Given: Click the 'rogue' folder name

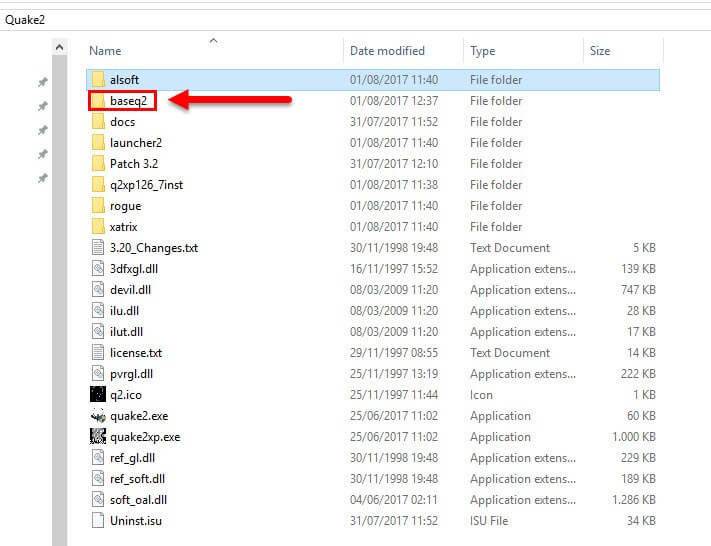Looking at the screenshot, I should (125, 206).
